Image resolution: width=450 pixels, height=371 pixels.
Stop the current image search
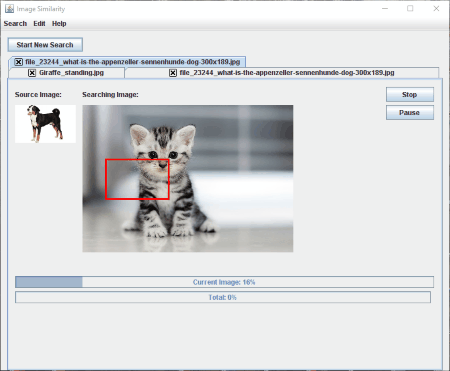[410, 95]
